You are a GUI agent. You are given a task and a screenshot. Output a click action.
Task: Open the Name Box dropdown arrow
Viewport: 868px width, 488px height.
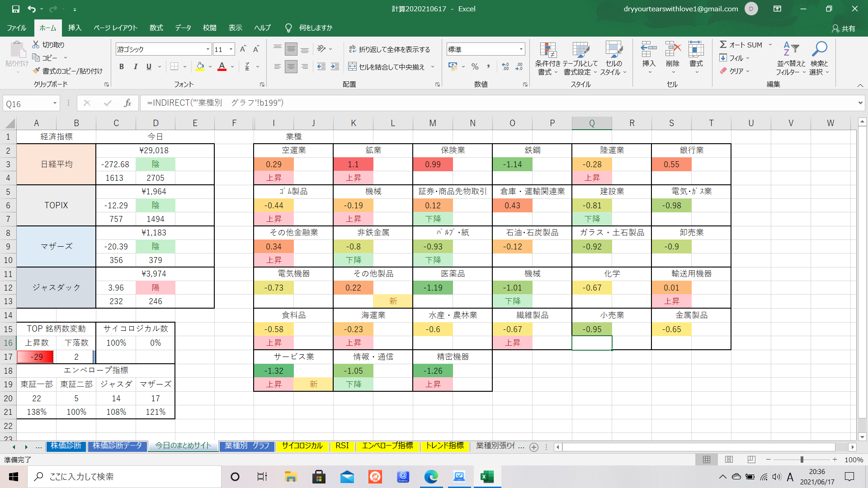pyautogui.click(x=55, y=103)
